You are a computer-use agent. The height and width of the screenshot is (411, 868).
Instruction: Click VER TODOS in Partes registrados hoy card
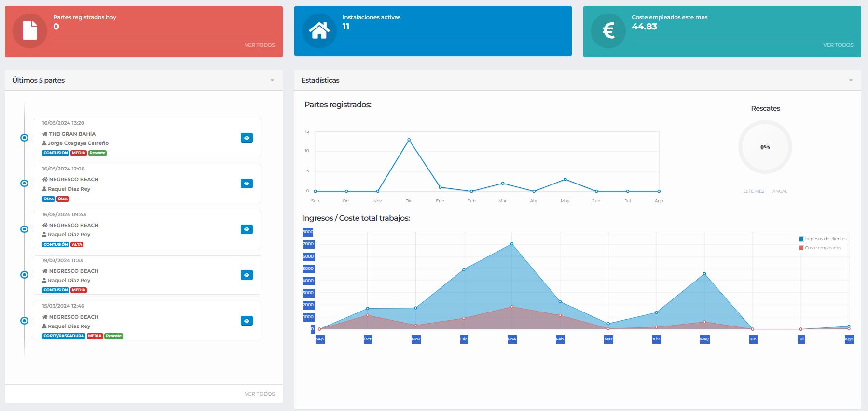pos(260,45)
